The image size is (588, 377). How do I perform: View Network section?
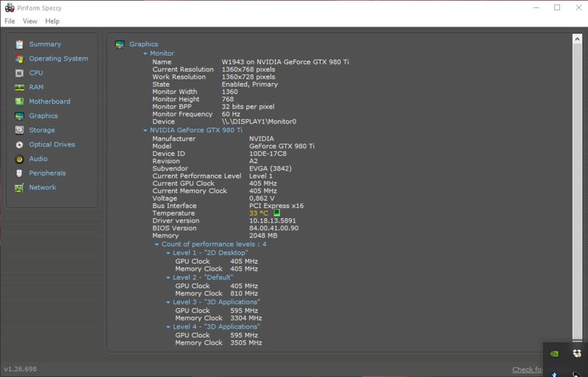pos(43,187)
